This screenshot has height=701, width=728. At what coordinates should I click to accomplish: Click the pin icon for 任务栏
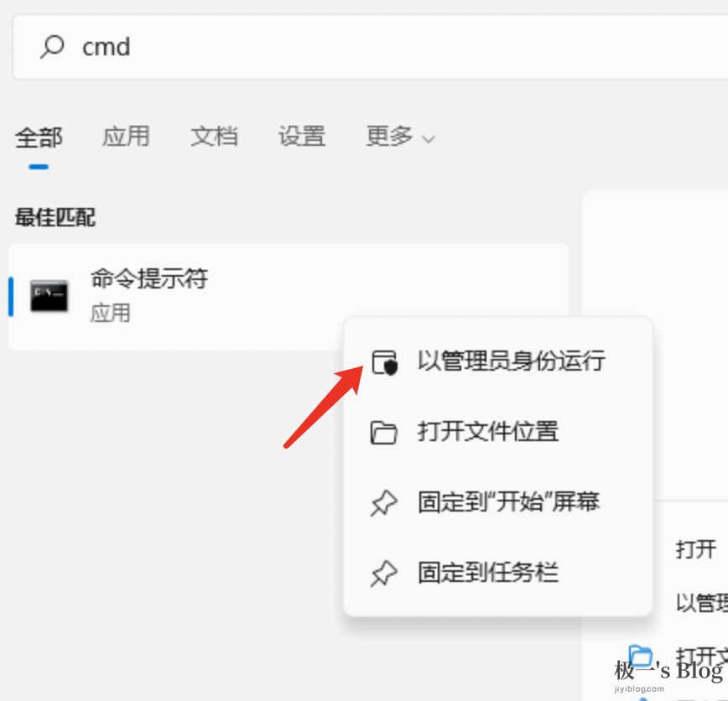tap(384, 574)
